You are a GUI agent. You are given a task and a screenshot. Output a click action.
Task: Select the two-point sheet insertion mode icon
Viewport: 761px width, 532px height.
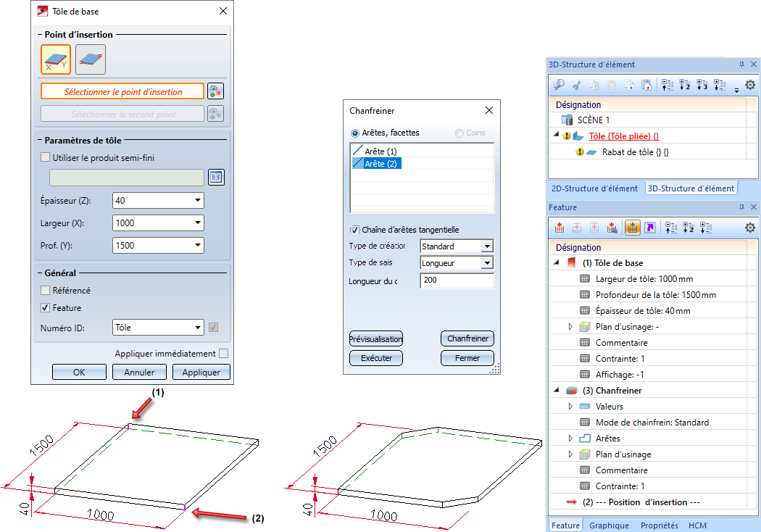[x=91, y=59]
